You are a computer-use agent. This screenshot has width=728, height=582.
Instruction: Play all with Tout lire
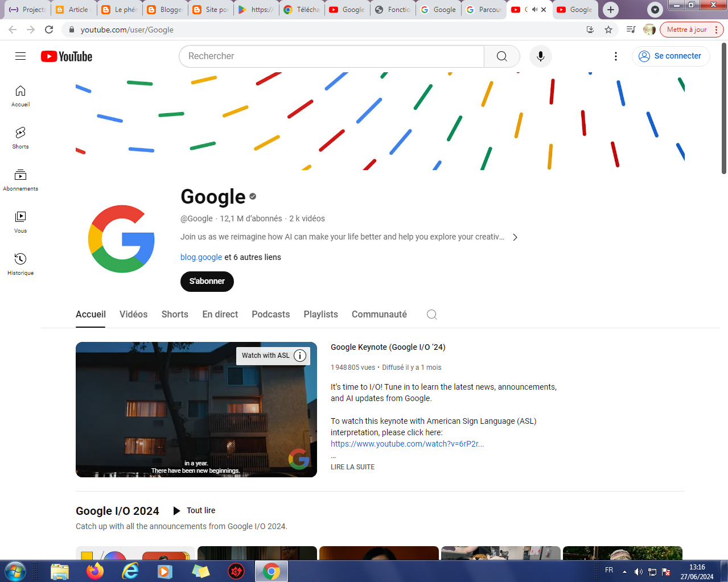[x=194, y=511]
